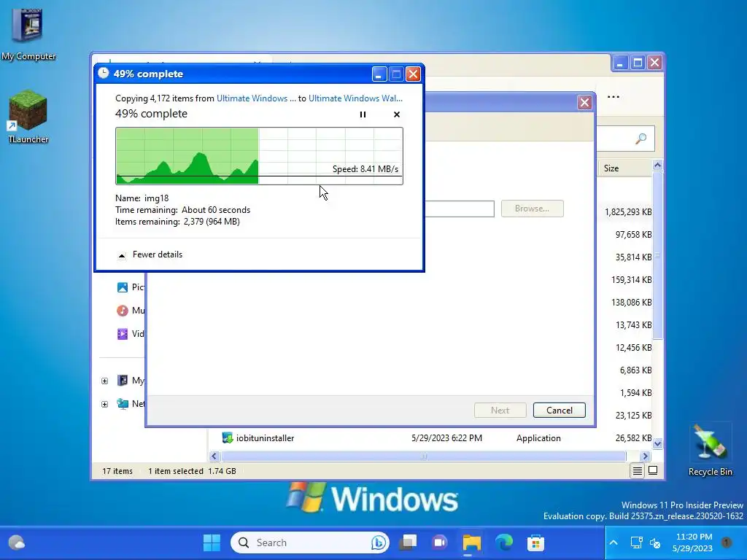Cancel the copy with the X icon

[x=396, y=114]
